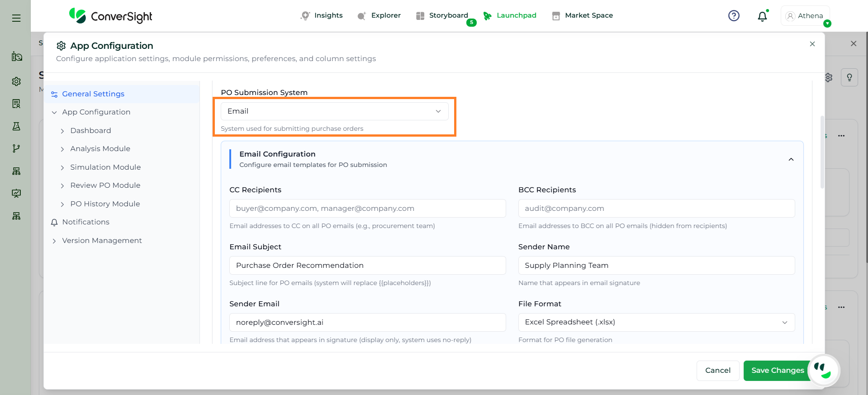Click the branch icon in left sidebar

(x=16, y=148)
